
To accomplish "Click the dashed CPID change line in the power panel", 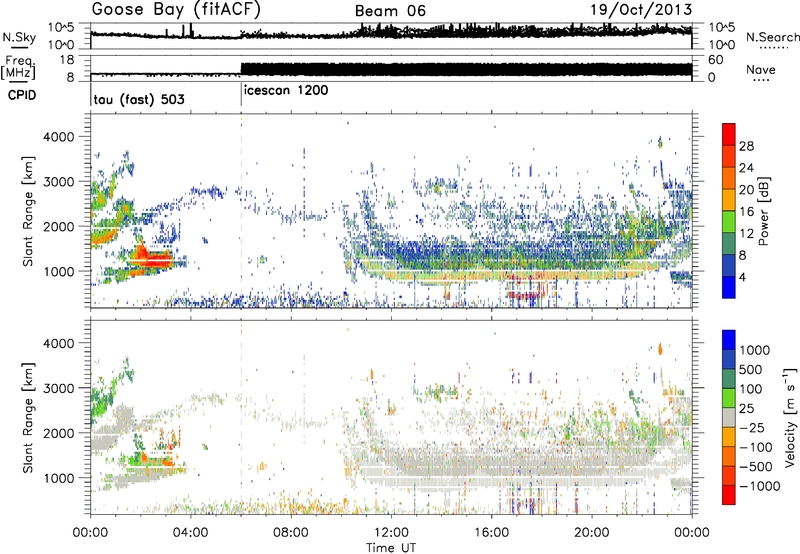I will tap(241, 211).
